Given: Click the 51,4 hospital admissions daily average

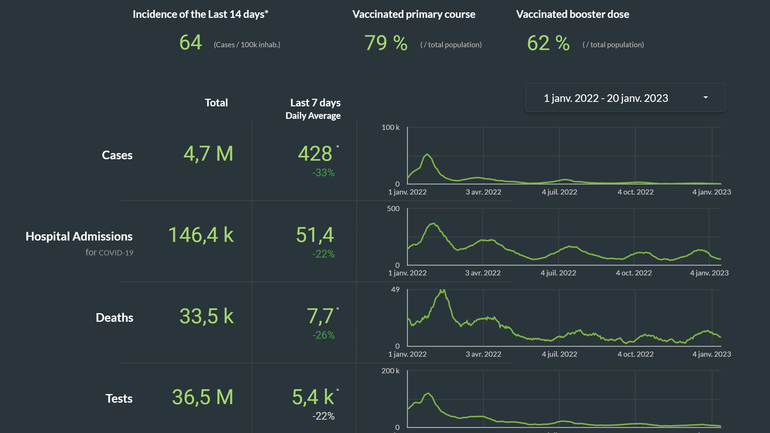Looking at the screenshot, I should point(316,235).
